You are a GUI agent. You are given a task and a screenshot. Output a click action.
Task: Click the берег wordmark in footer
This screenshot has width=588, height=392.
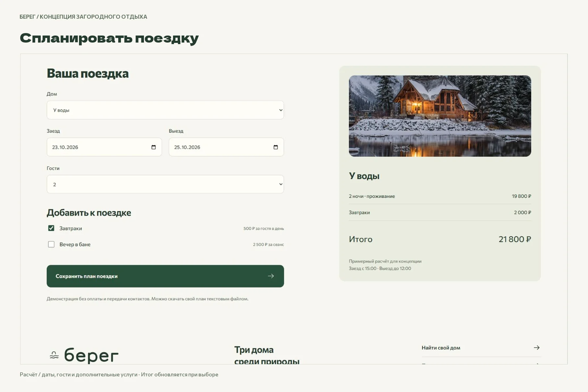[91, 355]
